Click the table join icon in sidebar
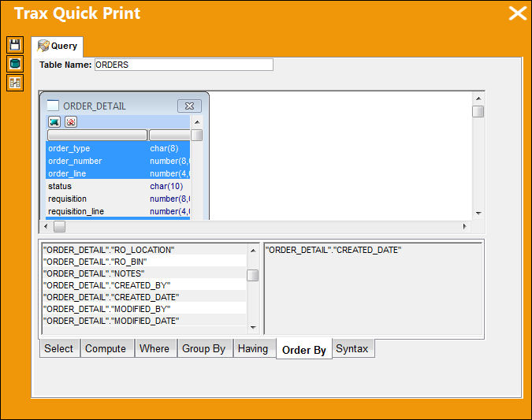Screen dimensions: 532x420 click(x=15, y=83)
